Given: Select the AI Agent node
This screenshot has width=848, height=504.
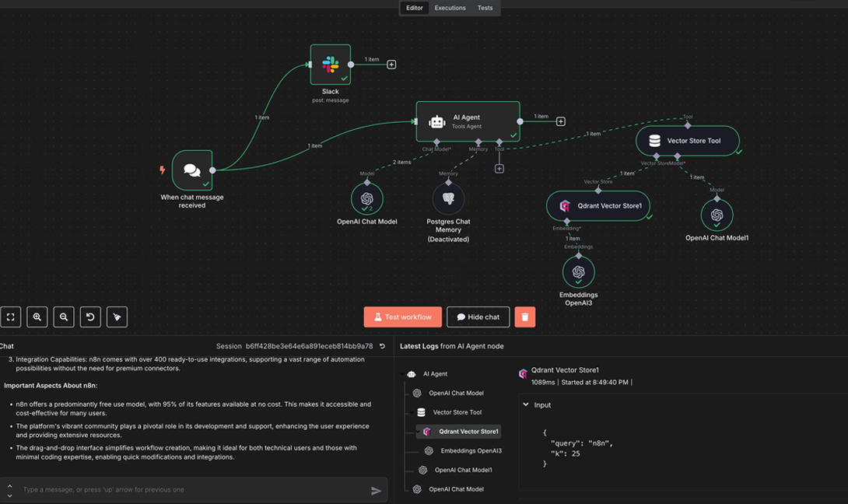Looking at the screenshot, I should (467, 121).
